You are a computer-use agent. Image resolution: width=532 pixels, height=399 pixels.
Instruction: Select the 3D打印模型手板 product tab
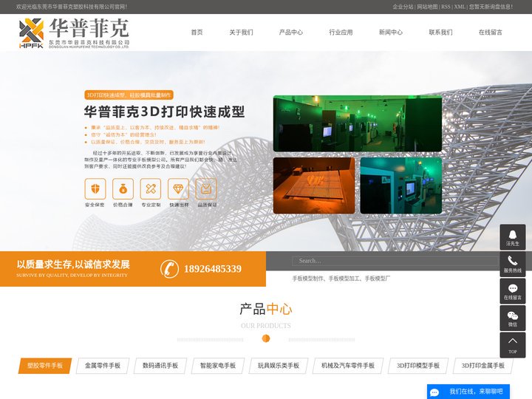(x=418, y=366)
